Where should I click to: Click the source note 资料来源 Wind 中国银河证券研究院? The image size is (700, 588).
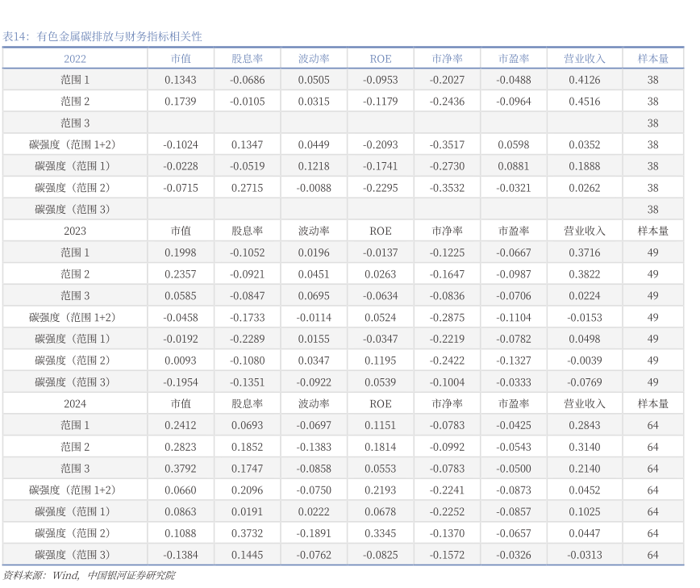[89, 575]
